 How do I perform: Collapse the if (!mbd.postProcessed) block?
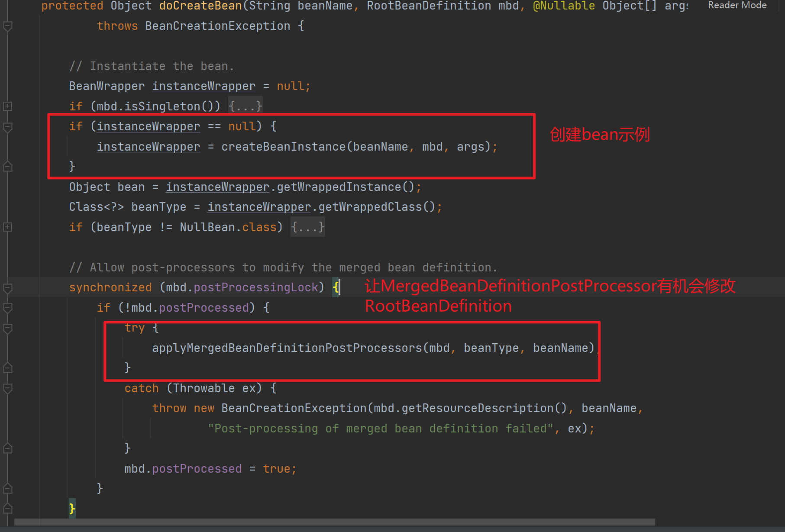pos(7,308)
